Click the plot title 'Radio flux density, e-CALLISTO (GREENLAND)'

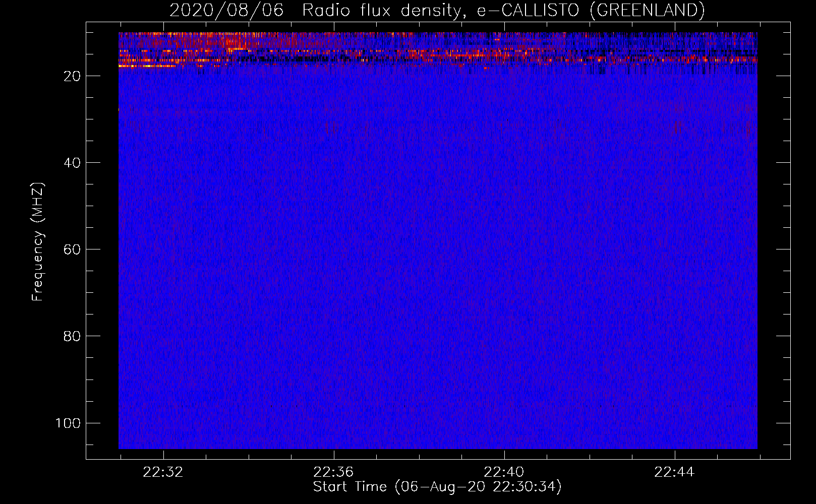click(x=503, y=10)
